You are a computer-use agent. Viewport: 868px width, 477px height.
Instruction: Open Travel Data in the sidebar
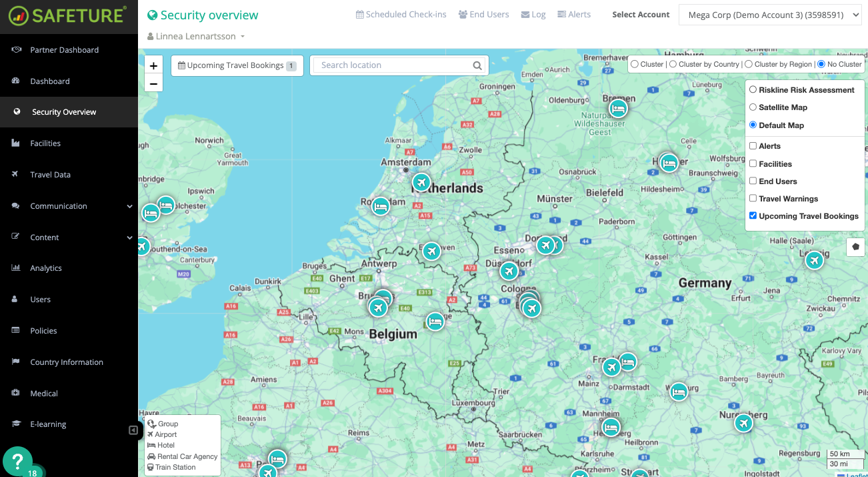50,175
